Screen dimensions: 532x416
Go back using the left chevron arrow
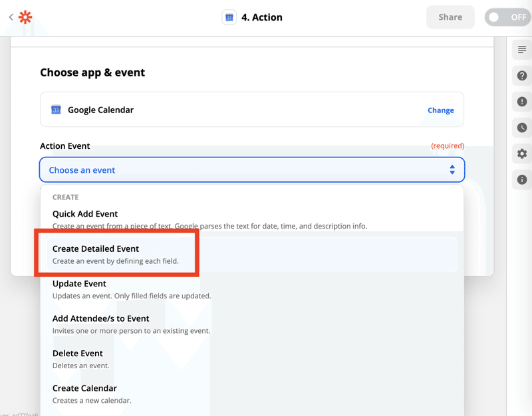coord(11,17)
